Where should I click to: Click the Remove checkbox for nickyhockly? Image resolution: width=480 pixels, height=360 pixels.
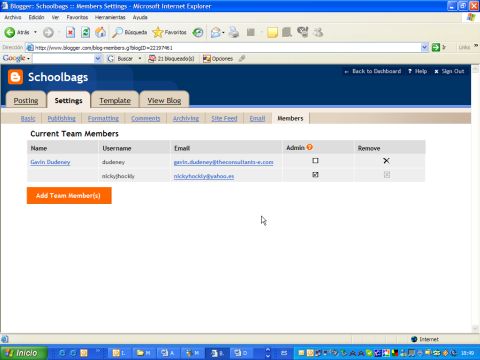(387, 174)
